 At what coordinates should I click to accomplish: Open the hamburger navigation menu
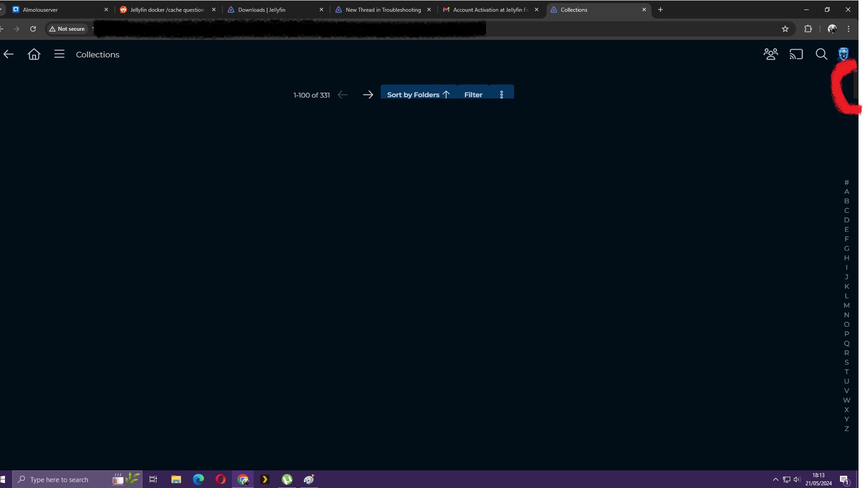point(59,54)
